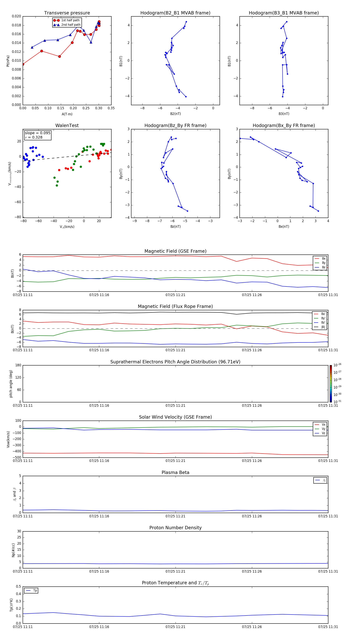Click the "A(T·m)" x-axis label
The width and height of the screenshot is (351, 644).
pos(67,114)
